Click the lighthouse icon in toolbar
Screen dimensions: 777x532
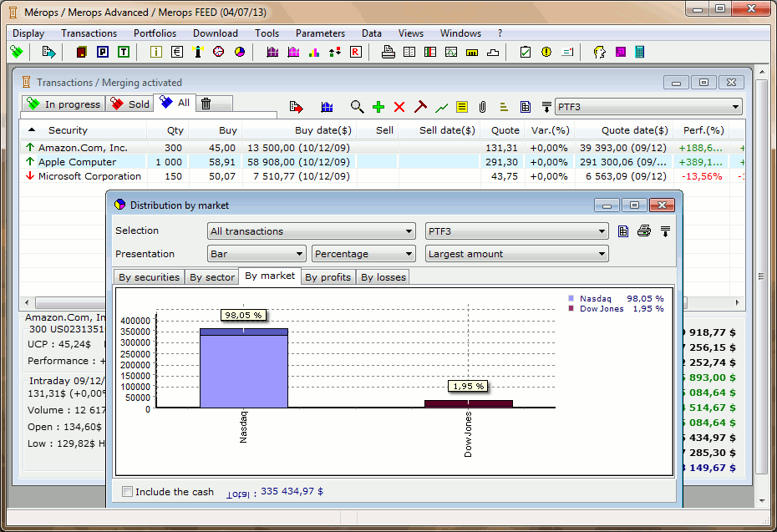tap(198, 52)
